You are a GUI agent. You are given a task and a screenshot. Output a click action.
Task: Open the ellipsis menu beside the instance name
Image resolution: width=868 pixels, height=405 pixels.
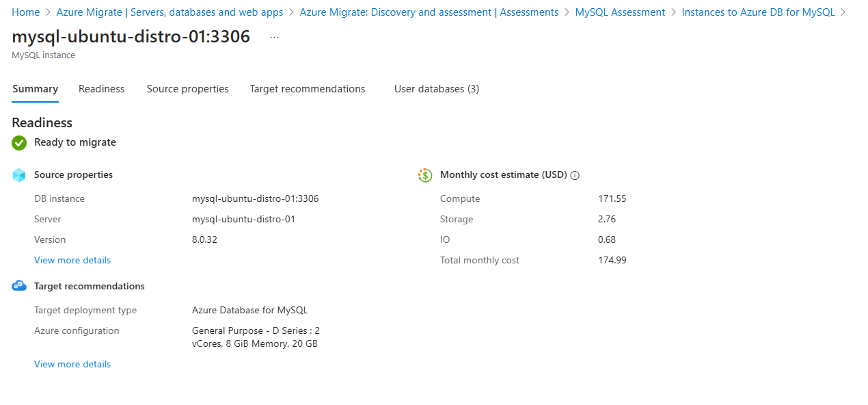point(274,36)
